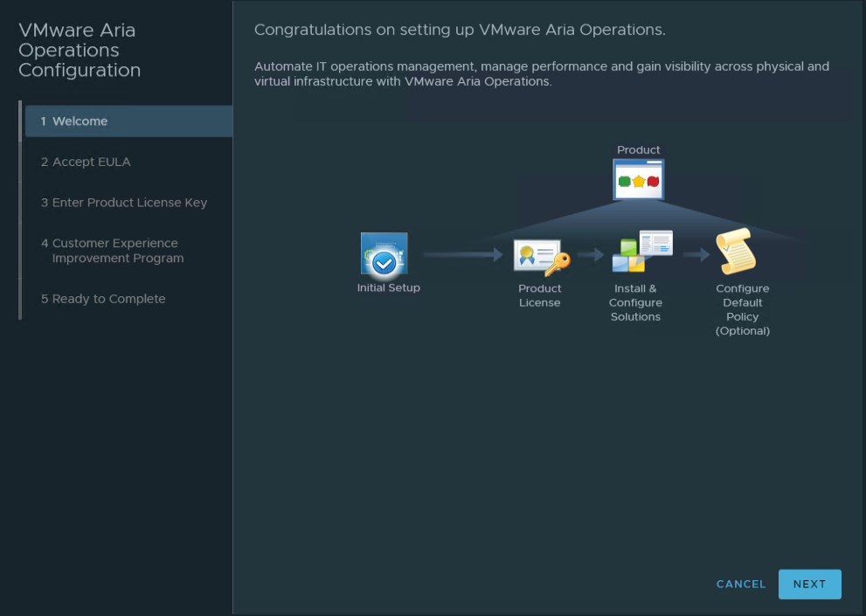Select the Install & Configure Solutions icon
The width and height of the screenshot is (866, 616).
tap(641, 252)
